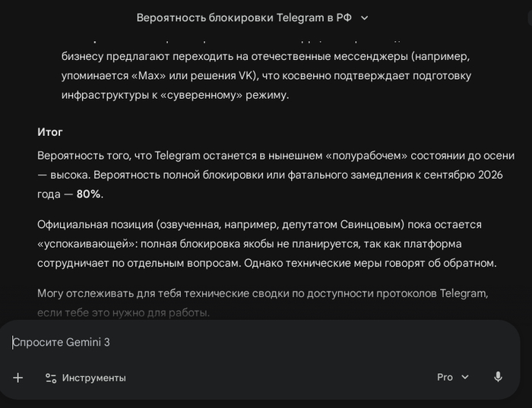This screenshot has height=408, width=532.
Task: Click the bold 80% probability value
Action: (88, 194)
